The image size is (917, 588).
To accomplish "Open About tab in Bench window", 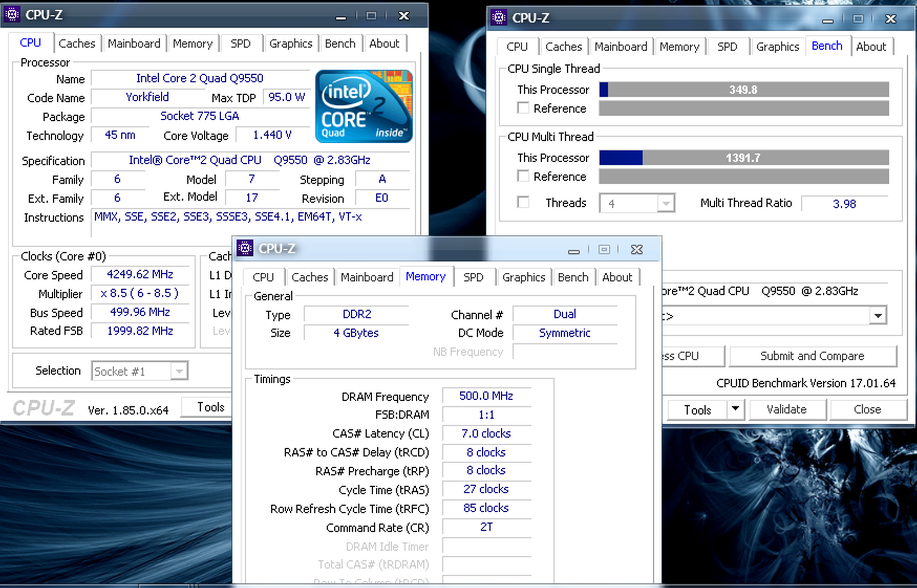I will pyautogui.click(x=871, y=47).
